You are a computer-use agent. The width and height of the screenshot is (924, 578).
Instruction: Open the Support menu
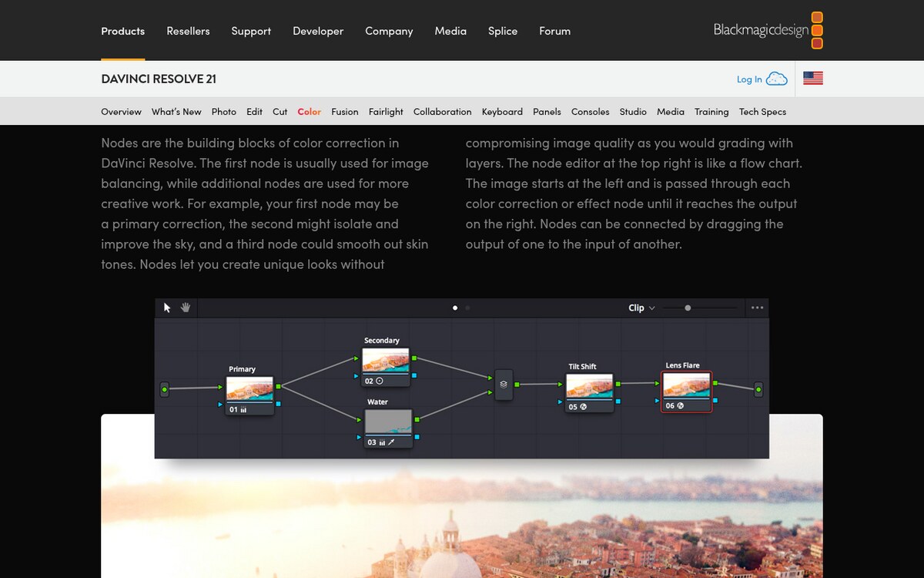[251, 31]
